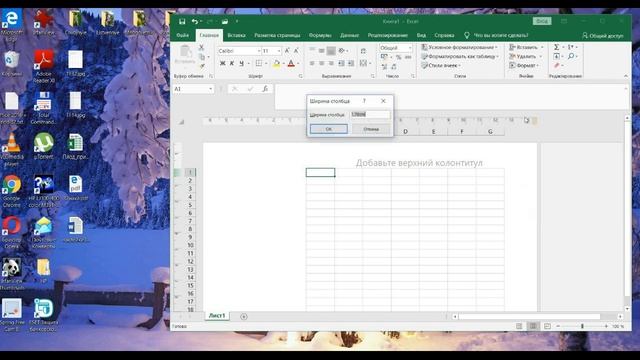The height and width of the screenshot is (360, 640).
Task: Open Стили ячеек dropdown
Action: coord(441,65)
